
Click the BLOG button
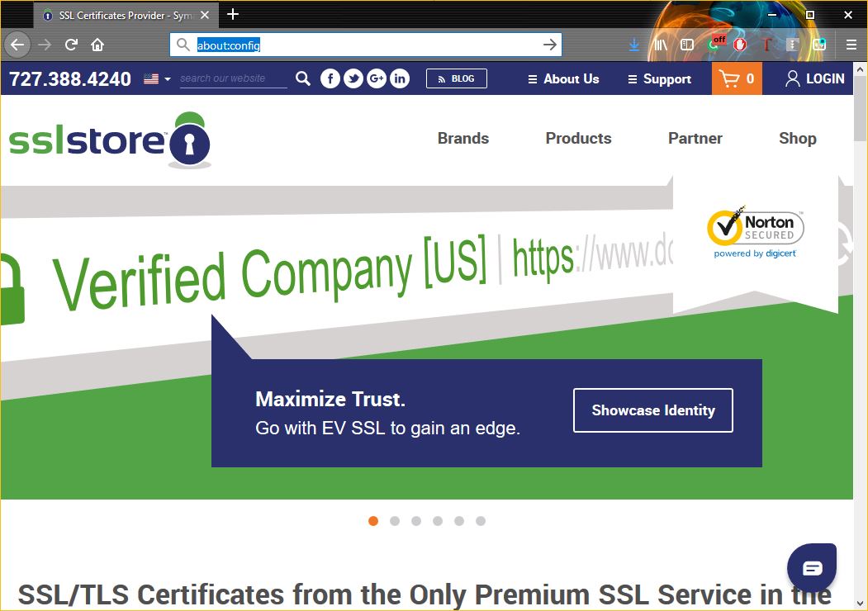(457, 78)
